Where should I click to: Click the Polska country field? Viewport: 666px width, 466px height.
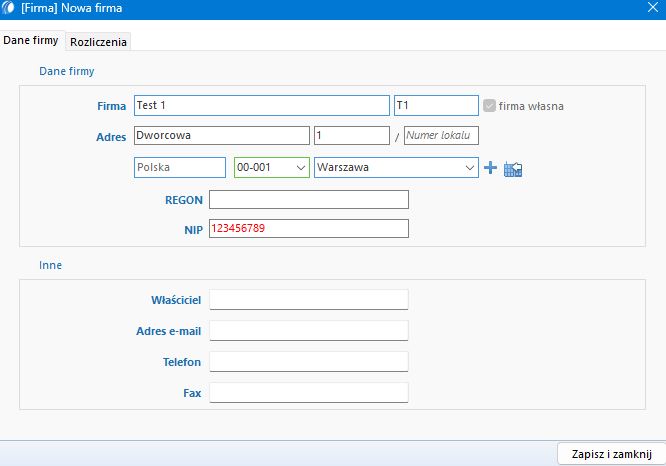(179, 168)
